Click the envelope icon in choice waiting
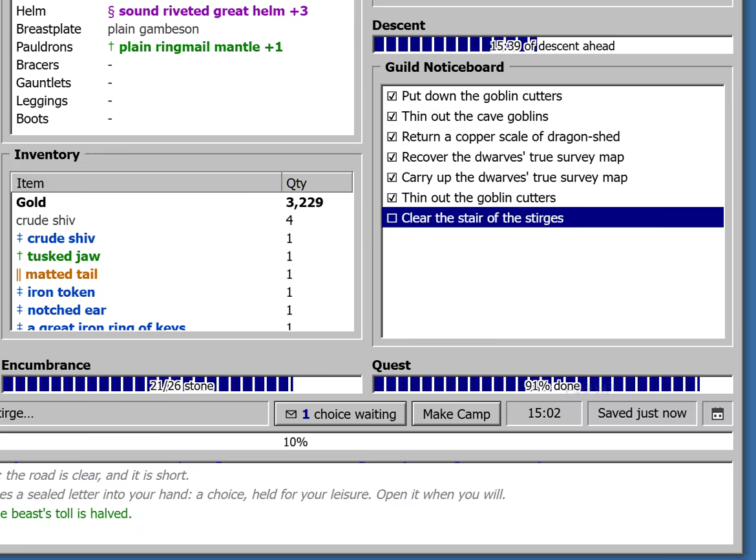Image resolution: width=756 pixels, height=560 pixels. point(291,415)
